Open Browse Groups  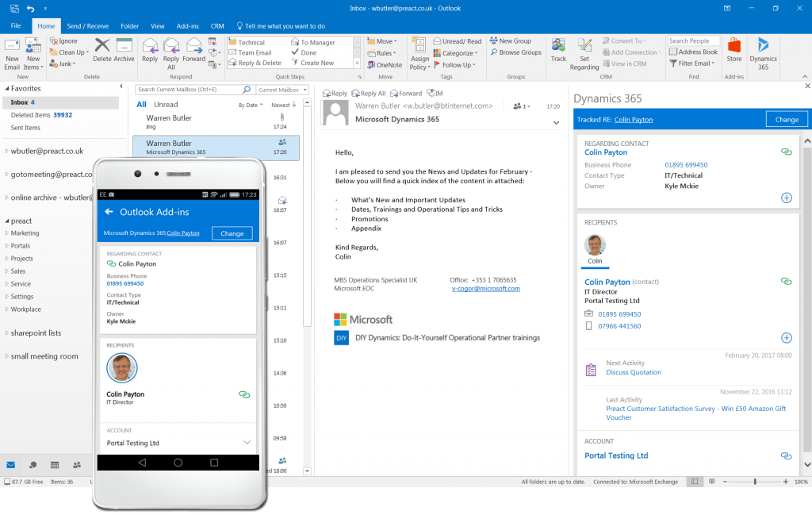(515, 52)
